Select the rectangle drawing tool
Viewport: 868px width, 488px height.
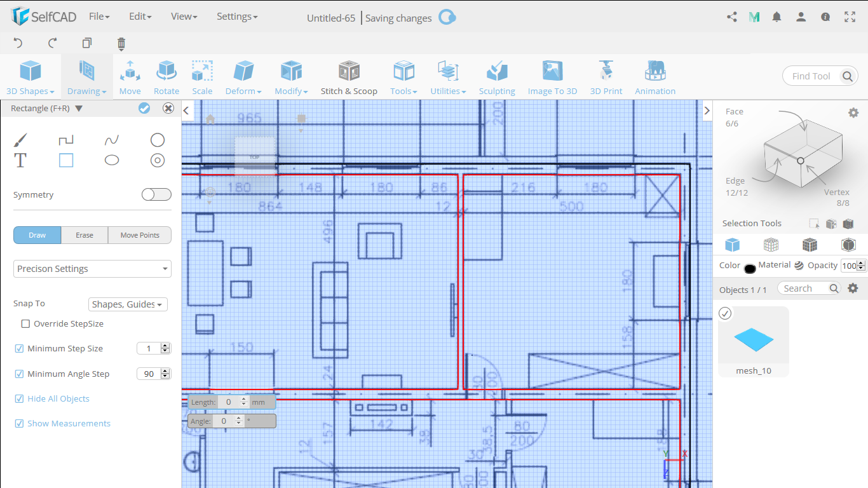66,160
